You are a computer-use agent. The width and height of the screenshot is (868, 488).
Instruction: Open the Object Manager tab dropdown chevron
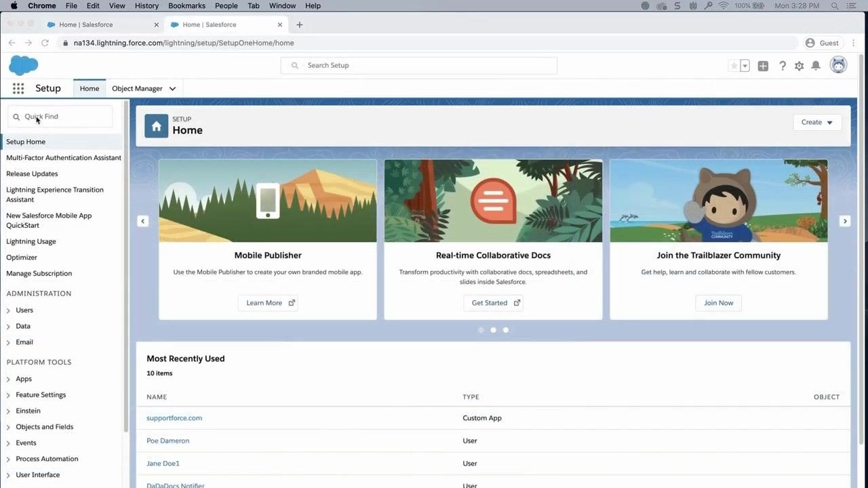pyautogui.click(x=172, y=89)
